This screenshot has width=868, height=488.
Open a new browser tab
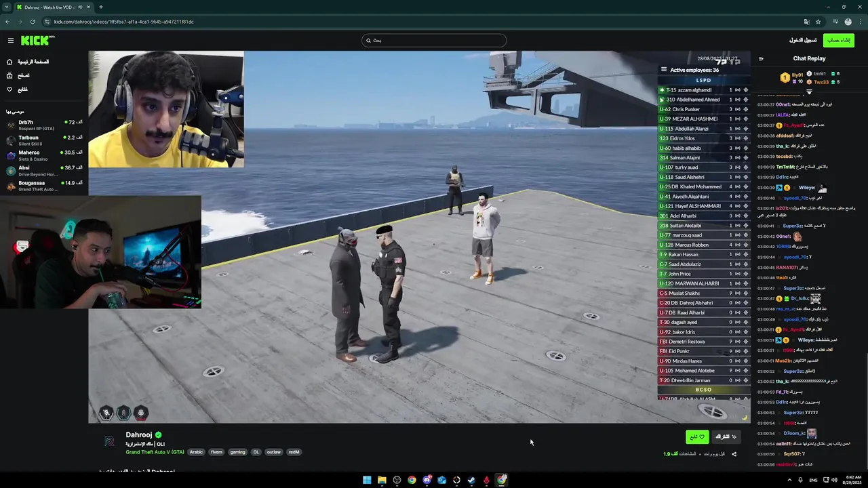pyautogui.click(x=101, y=7)
